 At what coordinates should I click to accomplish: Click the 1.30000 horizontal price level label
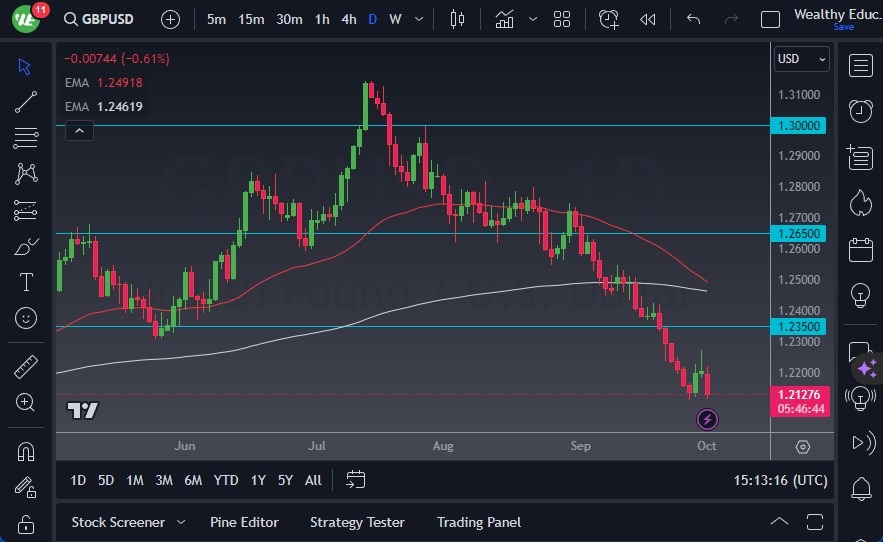(800, 126)
